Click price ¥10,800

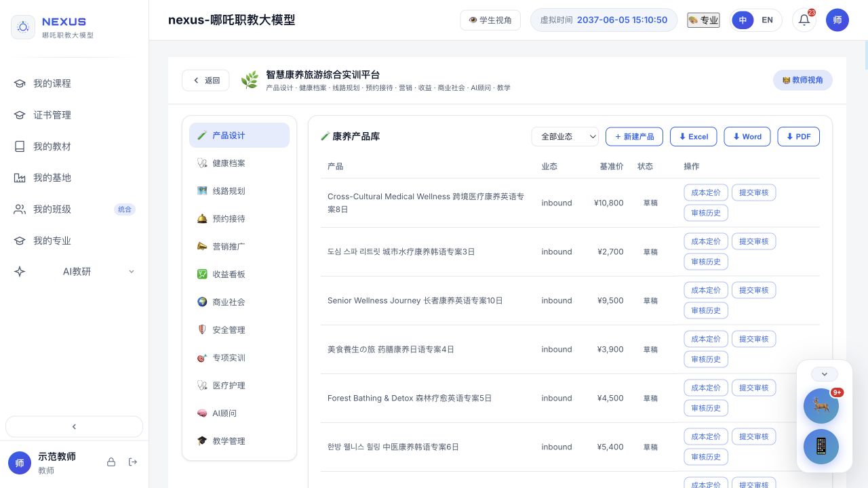tap(608, 203)
